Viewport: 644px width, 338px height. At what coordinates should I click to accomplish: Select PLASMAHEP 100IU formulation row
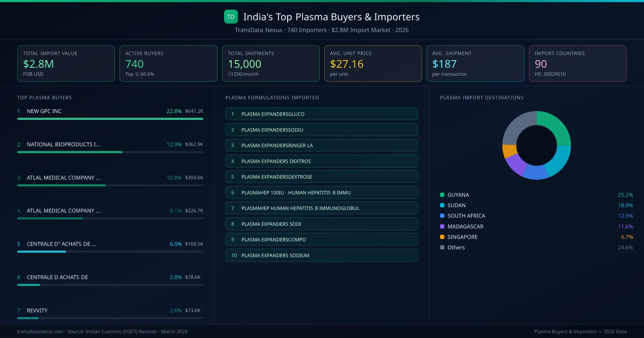(x=321, y=192)
